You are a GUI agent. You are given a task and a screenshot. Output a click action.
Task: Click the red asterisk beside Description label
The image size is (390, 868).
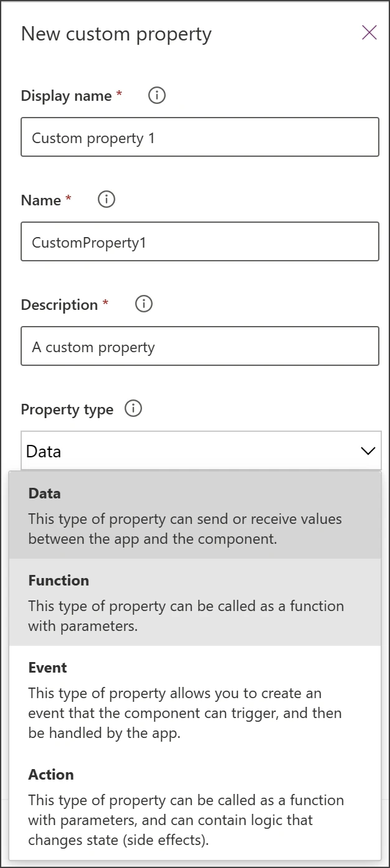[x=105, y=303]
